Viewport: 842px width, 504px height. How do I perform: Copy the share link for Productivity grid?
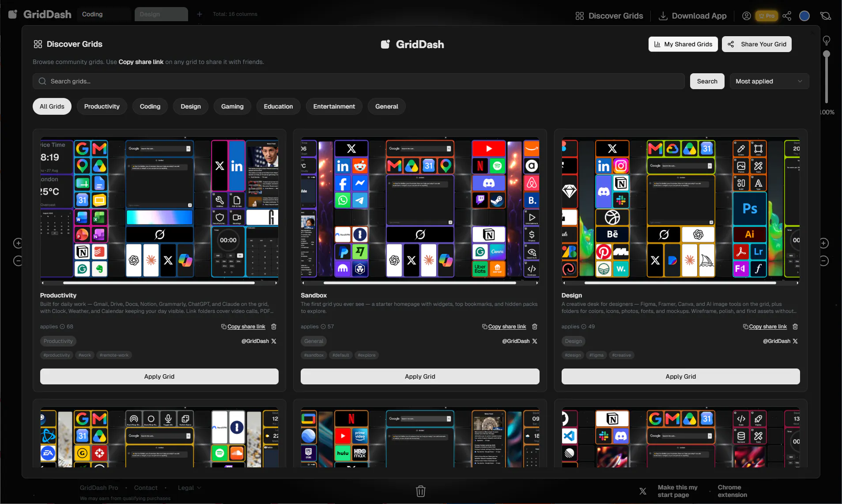(x=243, y=327)
